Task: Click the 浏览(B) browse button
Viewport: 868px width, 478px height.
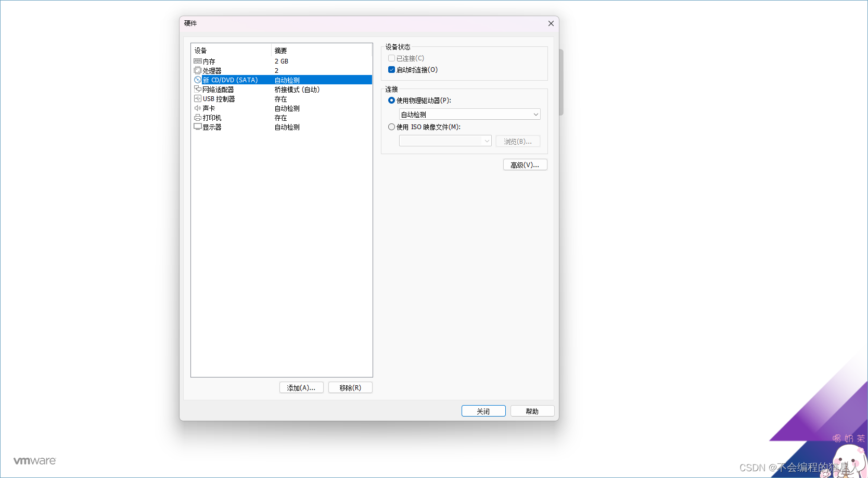Action: tap(518, 141)
